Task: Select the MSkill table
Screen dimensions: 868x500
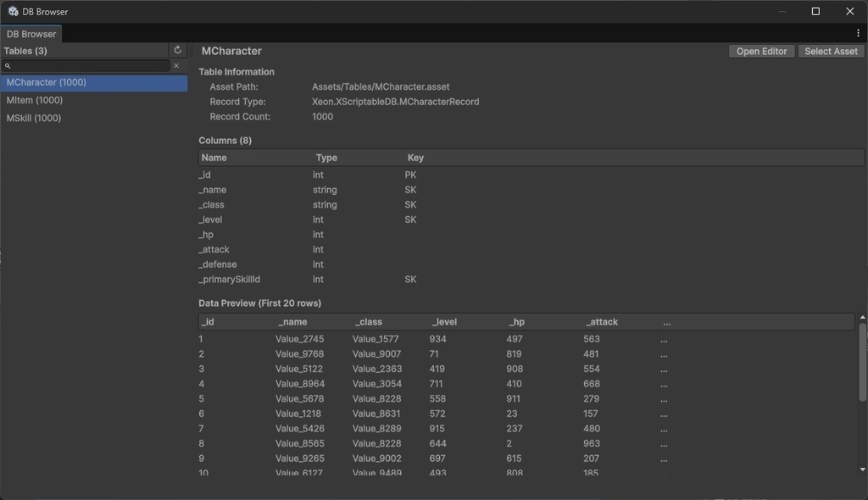Action: pyautogui.click(x=34, y=118)
